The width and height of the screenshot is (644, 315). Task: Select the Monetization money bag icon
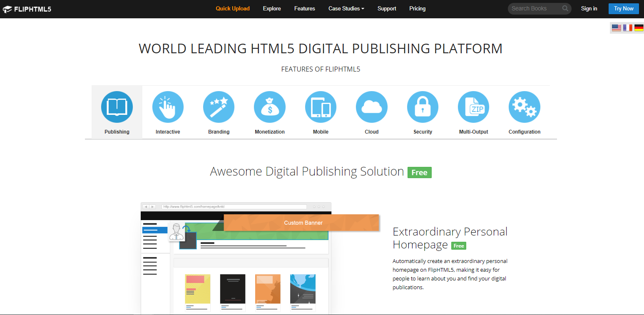point(270,107)
